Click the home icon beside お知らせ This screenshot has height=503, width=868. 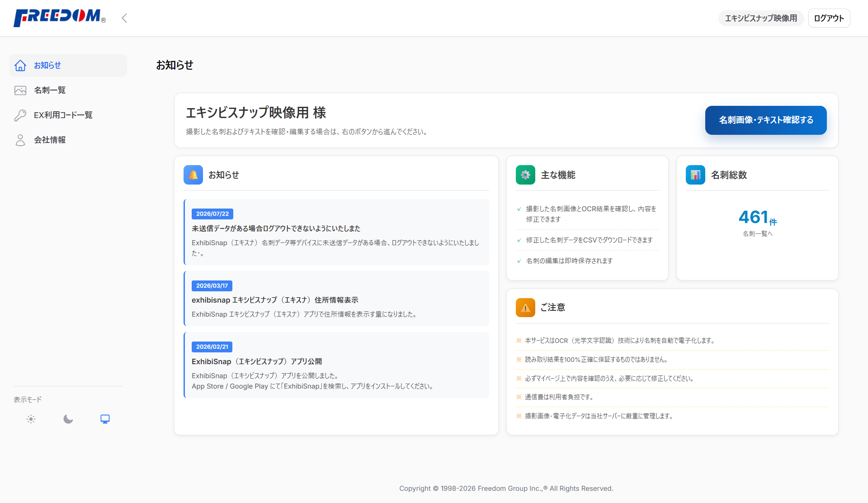pyautogui.click(x=20, y=66)
